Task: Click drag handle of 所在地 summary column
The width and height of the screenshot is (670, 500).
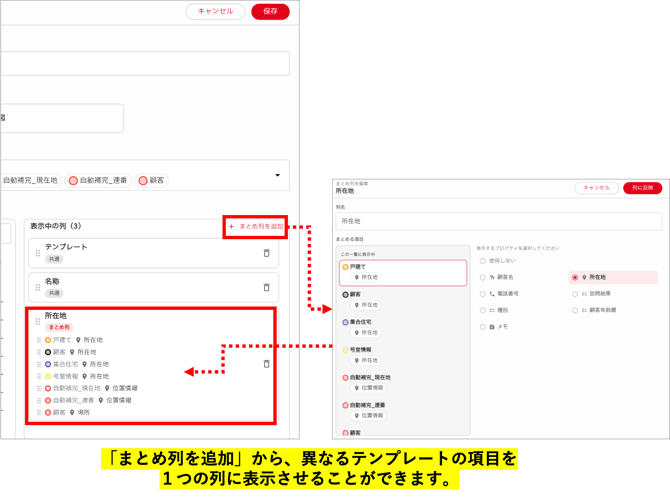Action: pyautogui.click(x=38, y=321)
